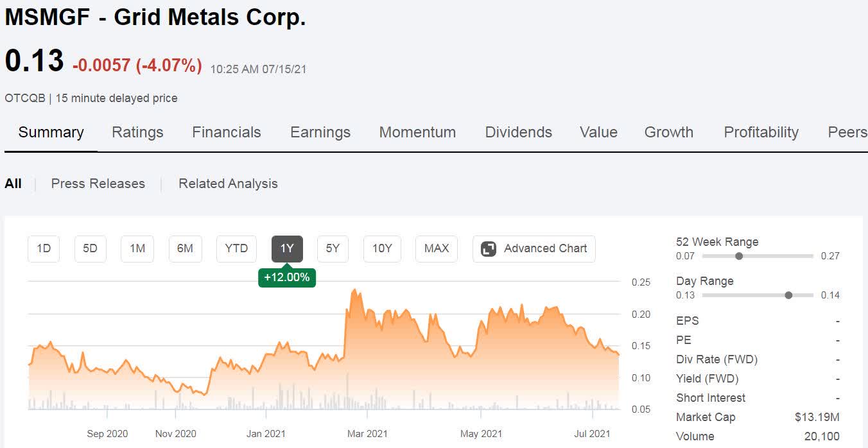Open the Profitability tab

(x=761, y=132)
